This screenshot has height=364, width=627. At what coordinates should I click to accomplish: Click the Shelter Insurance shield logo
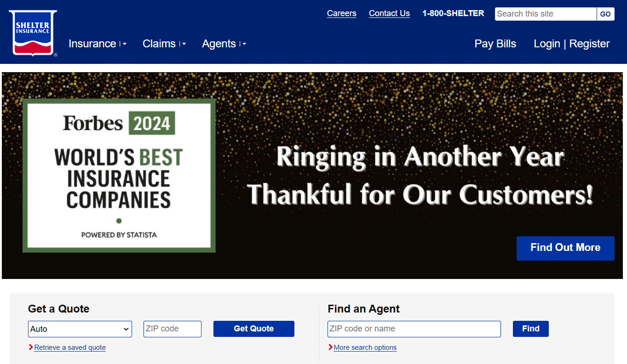32,32
